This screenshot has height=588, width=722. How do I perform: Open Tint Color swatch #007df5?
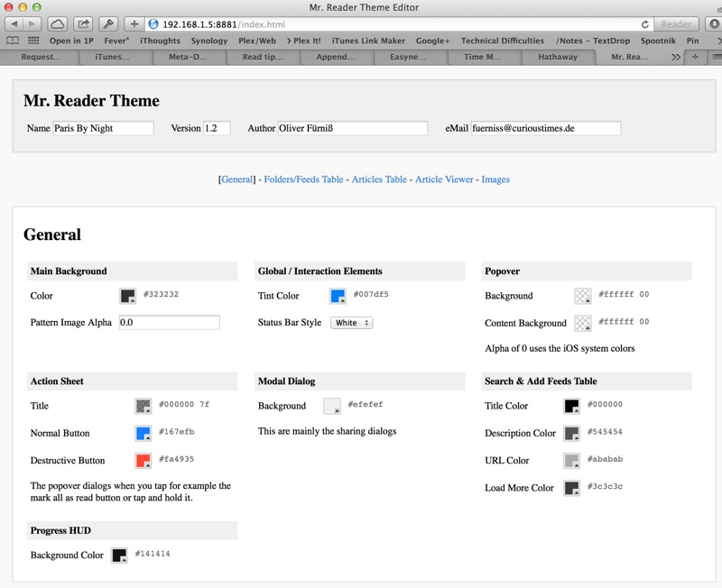pyautogui.click(x=338, y=296)
